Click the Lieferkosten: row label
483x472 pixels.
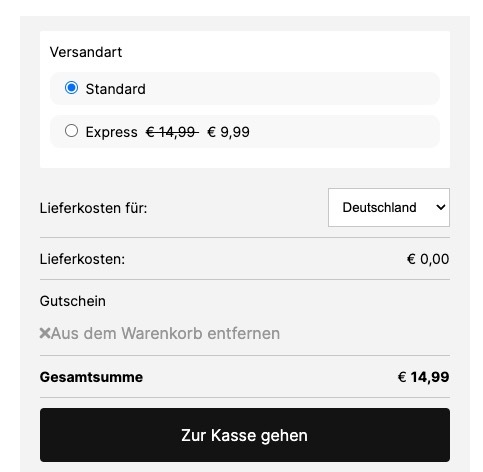tap(82, 259)
